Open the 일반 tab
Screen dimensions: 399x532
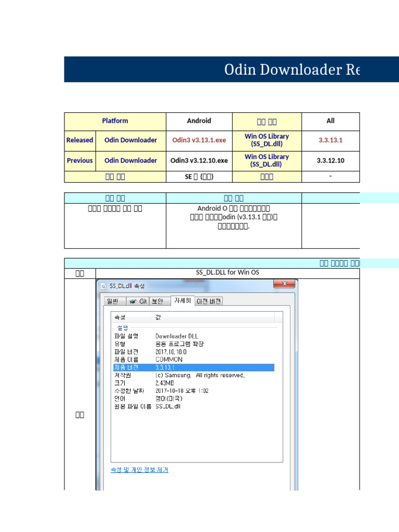[115, 301]
